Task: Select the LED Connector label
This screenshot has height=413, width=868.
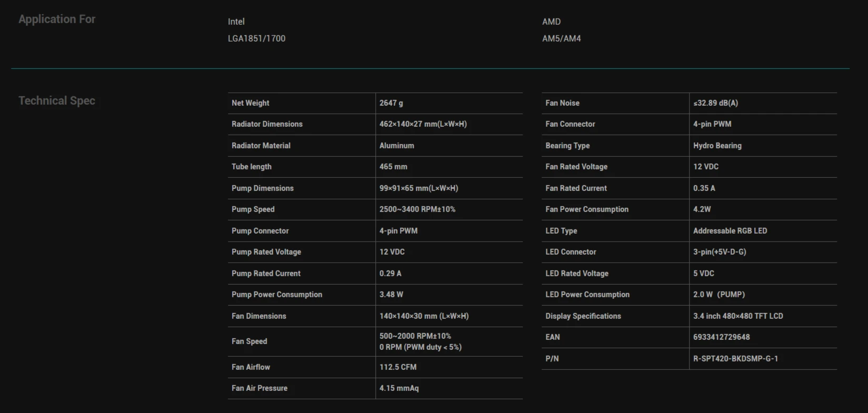Action: (571, 252)
